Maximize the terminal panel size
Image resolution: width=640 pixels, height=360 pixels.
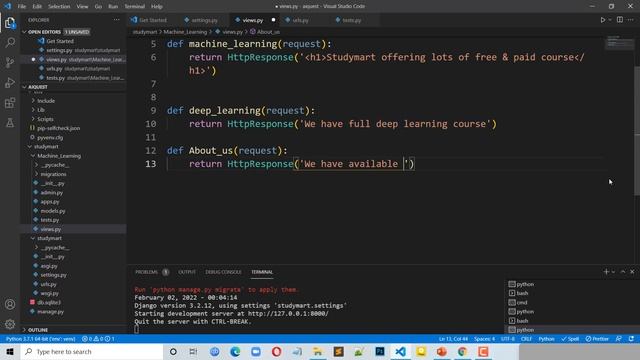click(x=623, y=272)
